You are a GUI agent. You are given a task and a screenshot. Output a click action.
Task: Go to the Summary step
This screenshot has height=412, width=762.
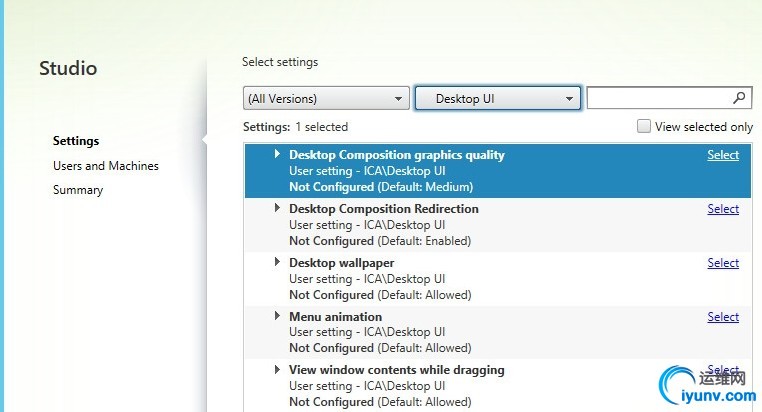(78, 190)
